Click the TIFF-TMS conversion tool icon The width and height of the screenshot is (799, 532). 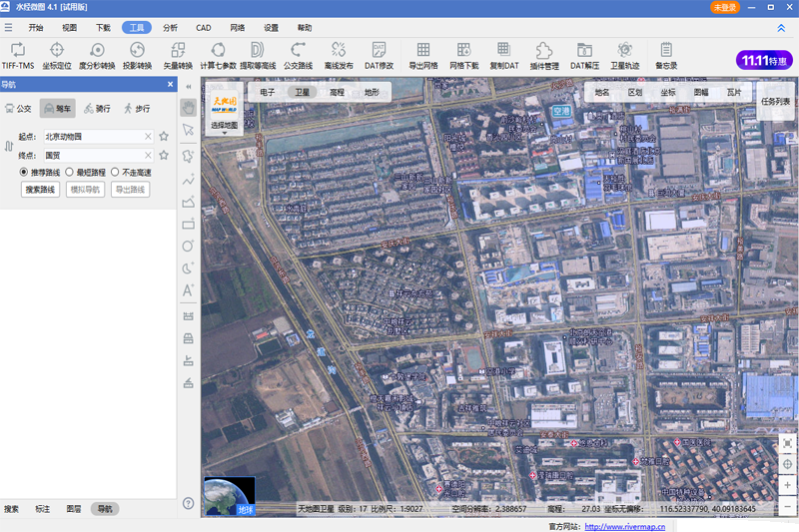18,50
